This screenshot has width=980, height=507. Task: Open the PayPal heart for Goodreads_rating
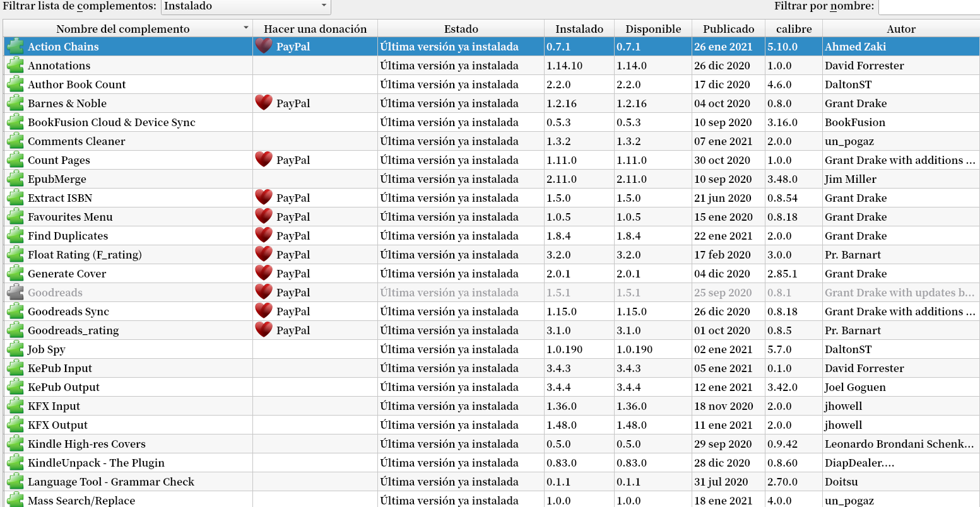(264, 330)
